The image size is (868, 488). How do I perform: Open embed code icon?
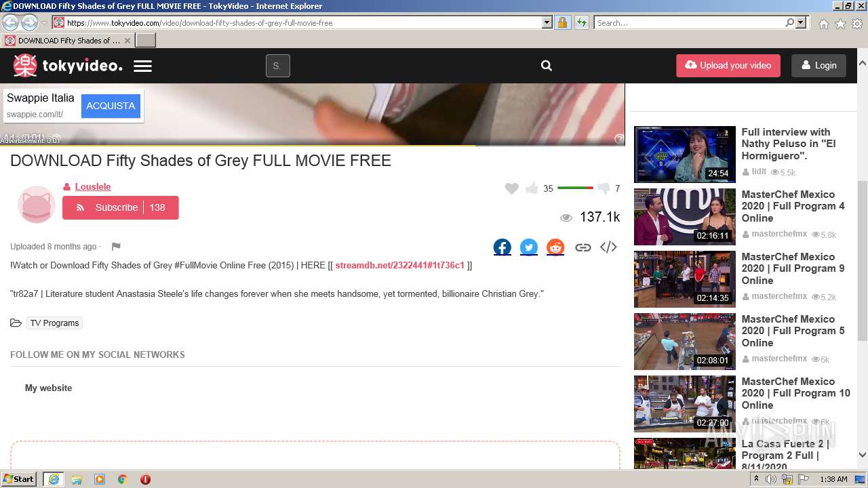(x=608, y=247)
